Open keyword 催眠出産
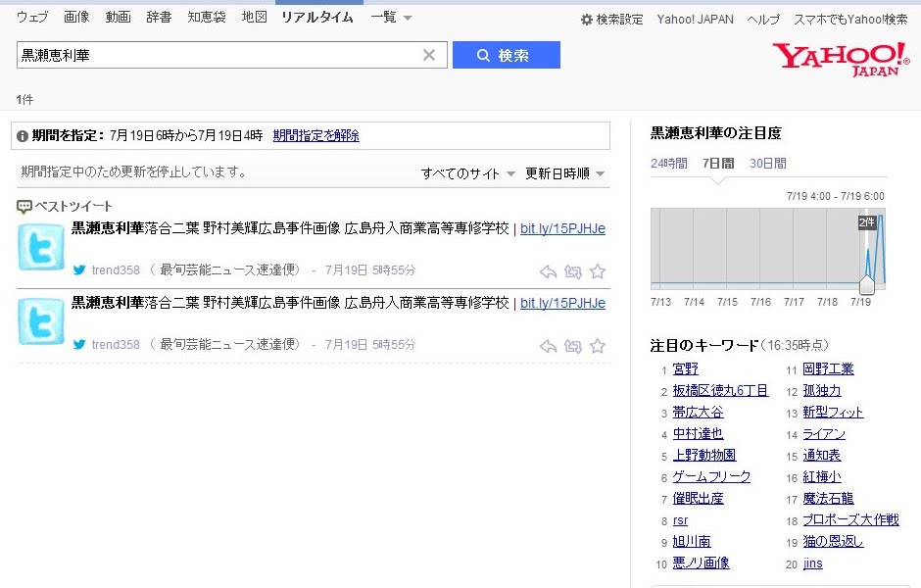Image resolution: width=921 pixels, height=588 pixels. [x=698, y=499]
